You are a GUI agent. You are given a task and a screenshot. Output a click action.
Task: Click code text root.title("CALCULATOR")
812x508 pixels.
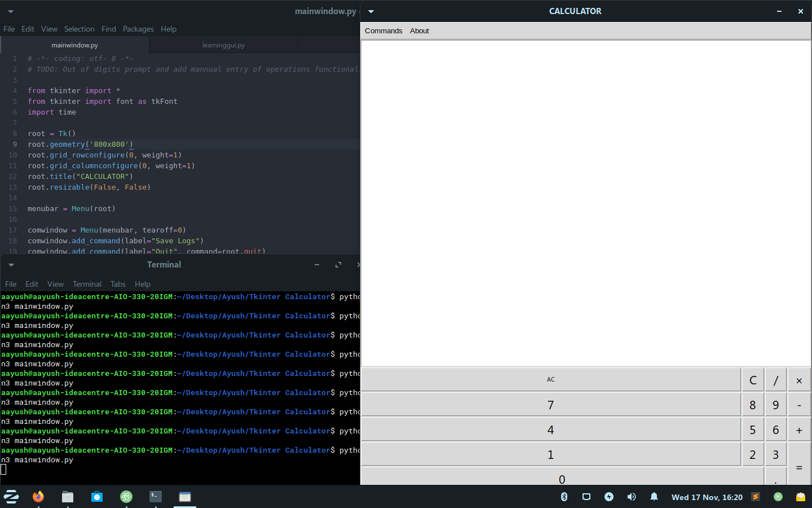click(x=81, y=177)
